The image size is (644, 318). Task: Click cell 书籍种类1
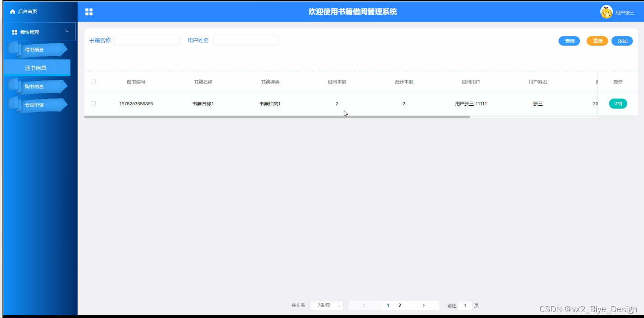(x=270, y=103)
